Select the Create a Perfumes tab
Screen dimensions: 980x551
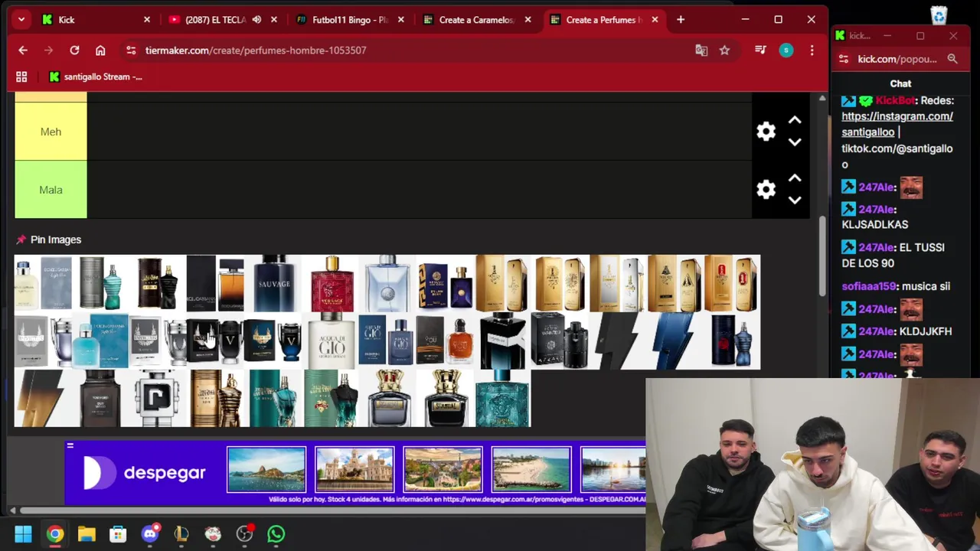pos(603,20)
